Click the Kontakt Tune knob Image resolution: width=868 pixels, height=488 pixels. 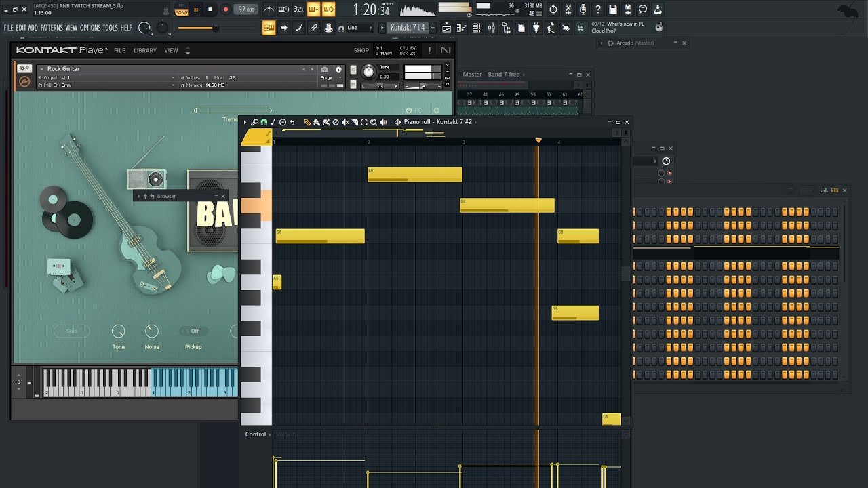point(368,72)
